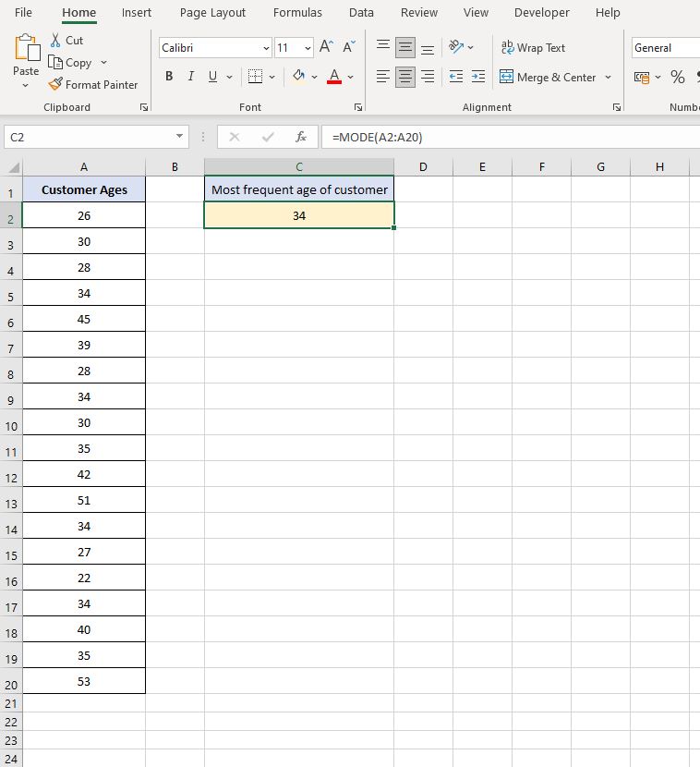
Task: Select the cell containing 51
Action: pos(84,501)
